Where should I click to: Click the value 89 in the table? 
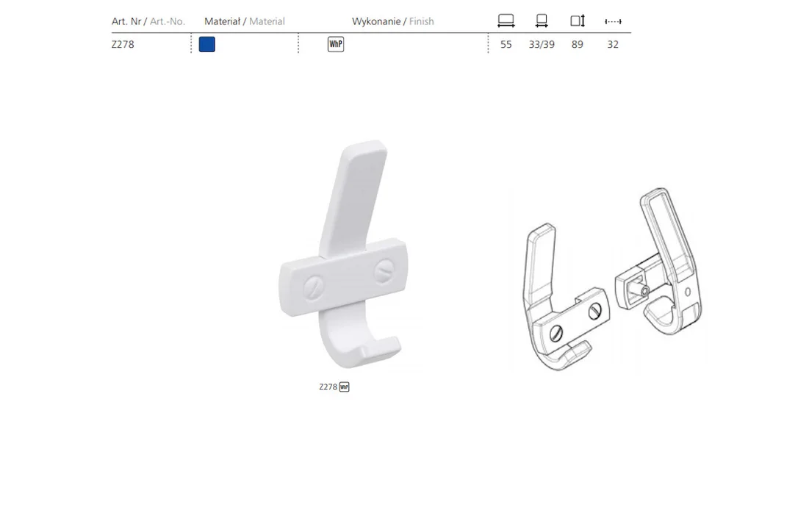(x=577, y=44)
